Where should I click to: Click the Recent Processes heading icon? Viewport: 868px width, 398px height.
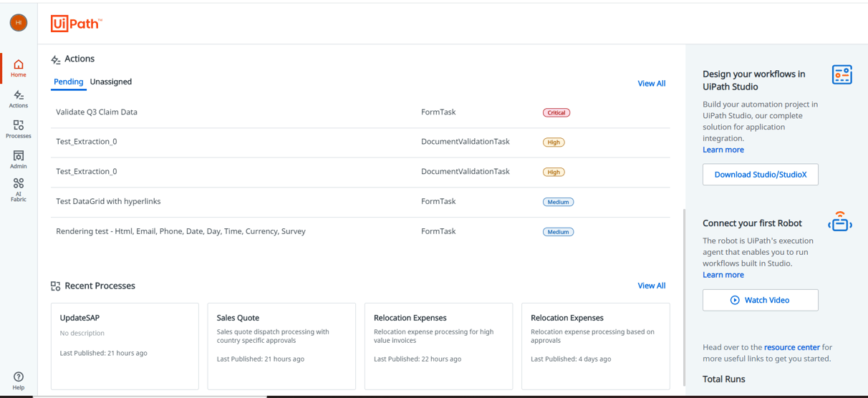click(56, 286)
